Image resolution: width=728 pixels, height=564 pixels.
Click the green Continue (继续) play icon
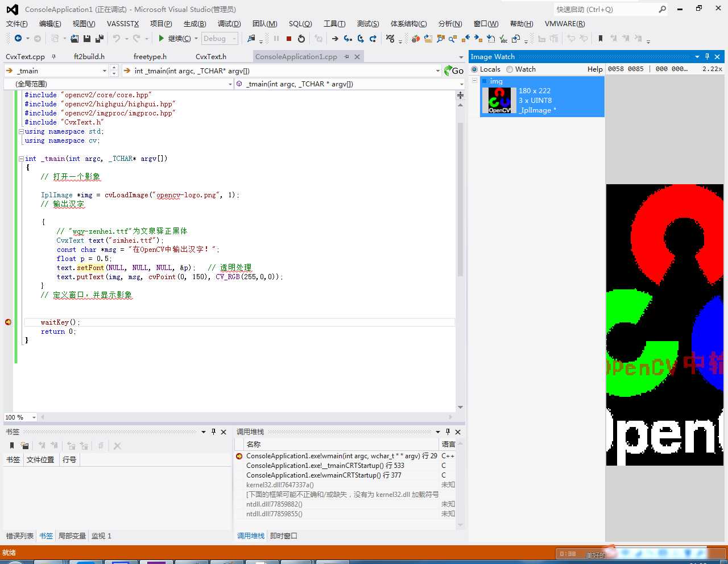162,38
